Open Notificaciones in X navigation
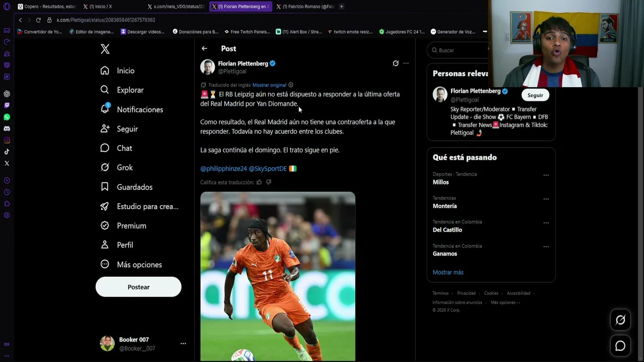Viewport: 644px width, 362px height. 132,110
